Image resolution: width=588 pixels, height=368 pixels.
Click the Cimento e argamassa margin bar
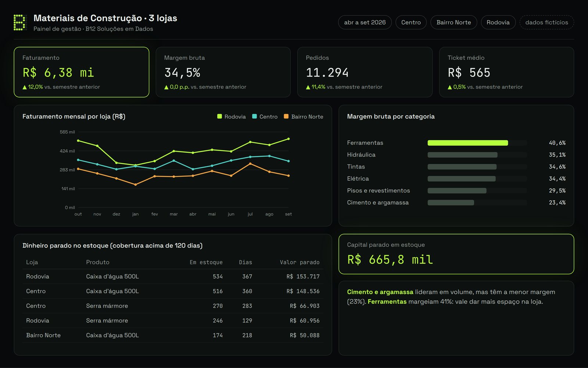tap(451, 202)
